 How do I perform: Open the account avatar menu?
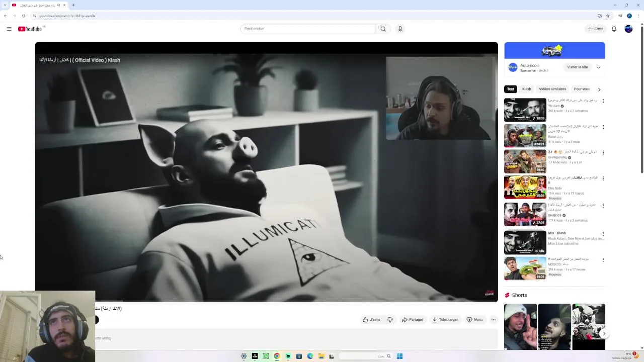(628, 29)
